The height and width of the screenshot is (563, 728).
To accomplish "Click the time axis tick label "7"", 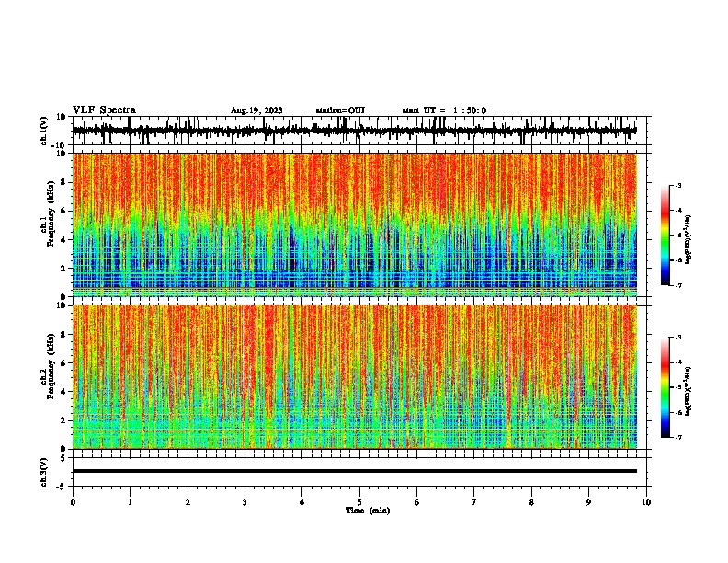I will (x=474, y=502).
